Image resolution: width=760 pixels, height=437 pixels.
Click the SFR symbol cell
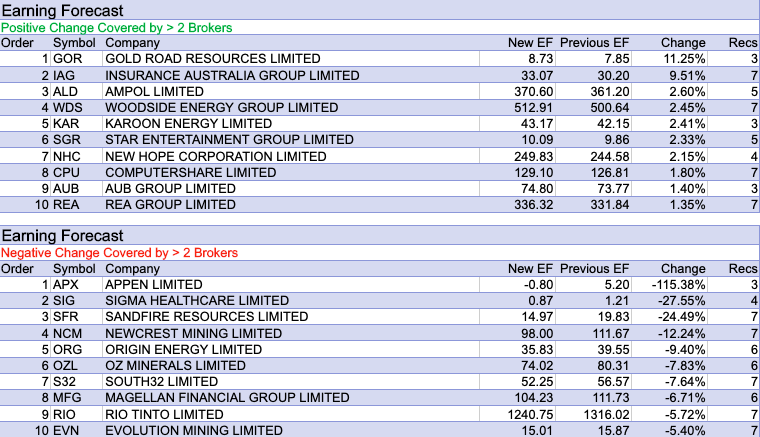[x=66, y=316]
